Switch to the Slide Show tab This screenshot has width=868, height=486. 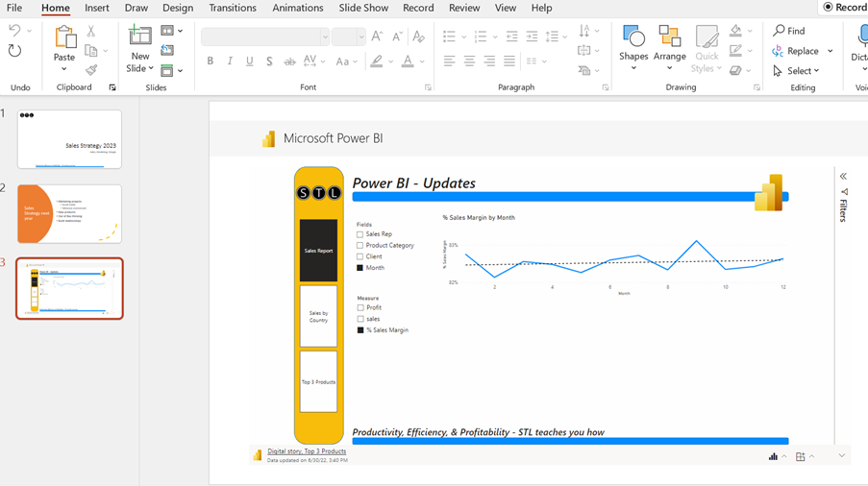[x=363, y=8]
